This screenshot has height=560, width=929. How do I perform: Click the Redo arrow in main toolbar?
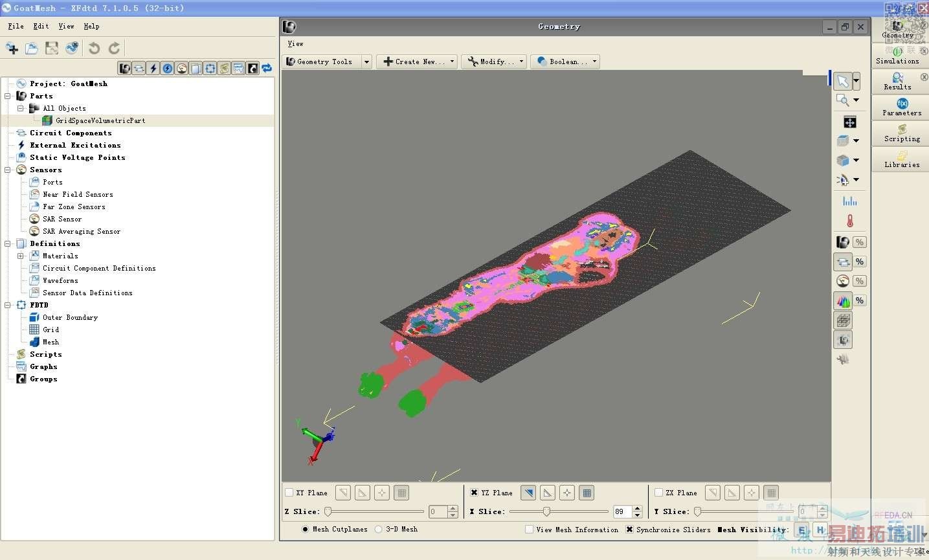[x=115, y=49]
